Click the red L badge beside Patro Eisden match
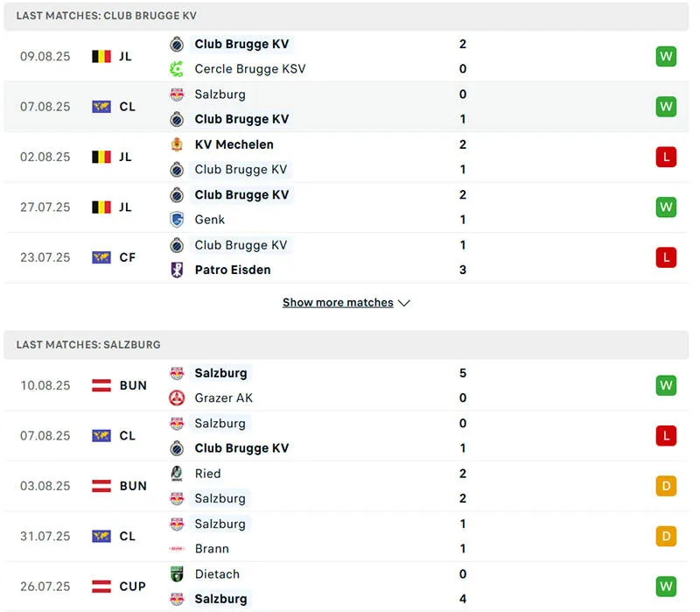The image size is (700, 612). coord(667,257)
